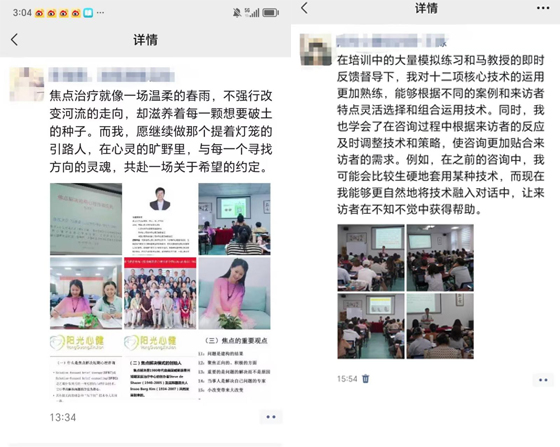Open the three-dot menu in right header

(543, 8)
